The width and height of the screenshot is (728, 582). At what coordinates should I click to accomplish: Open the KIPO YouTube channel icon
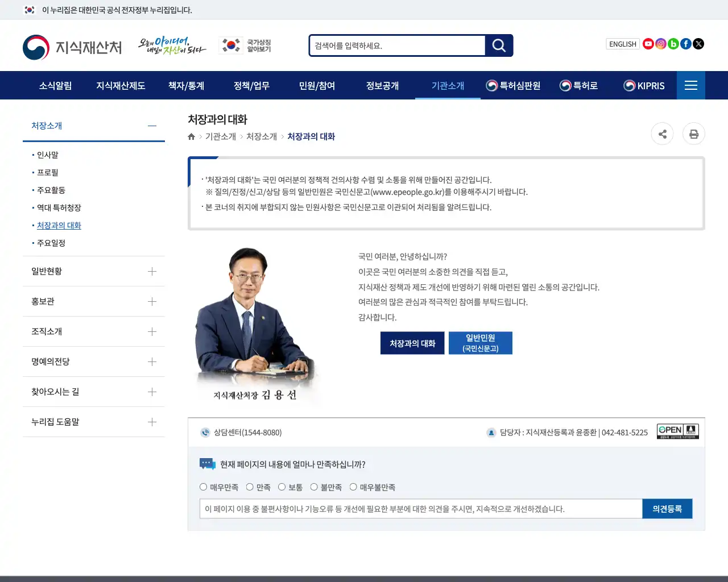[x=648, y=43]
